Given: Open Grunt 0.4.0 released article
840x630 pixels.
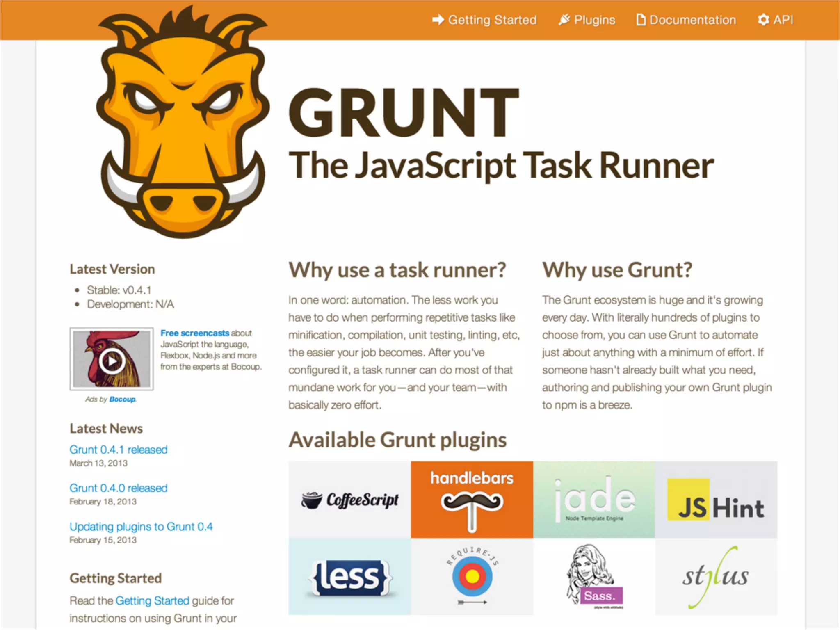Looking at the screenshot, I should (118, 488).
